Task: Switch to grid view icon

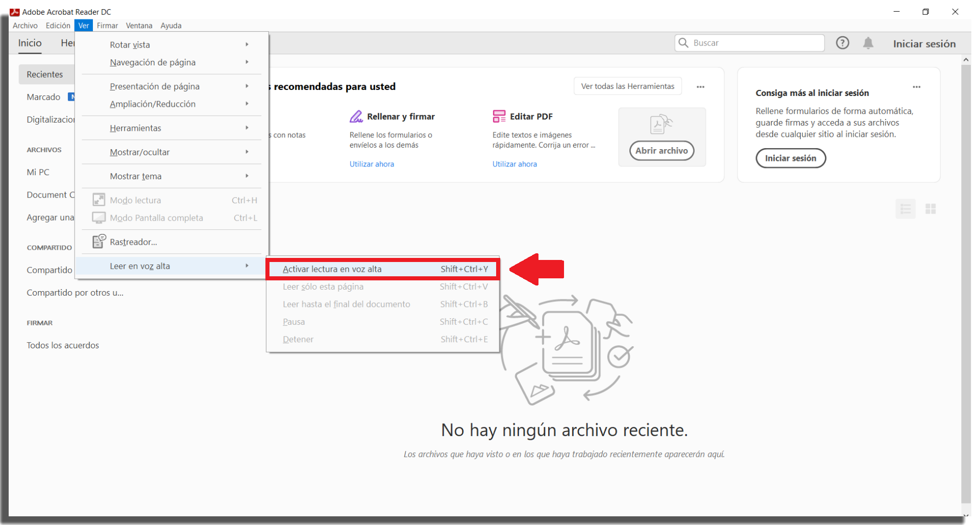Action: [x=930, y=209]
